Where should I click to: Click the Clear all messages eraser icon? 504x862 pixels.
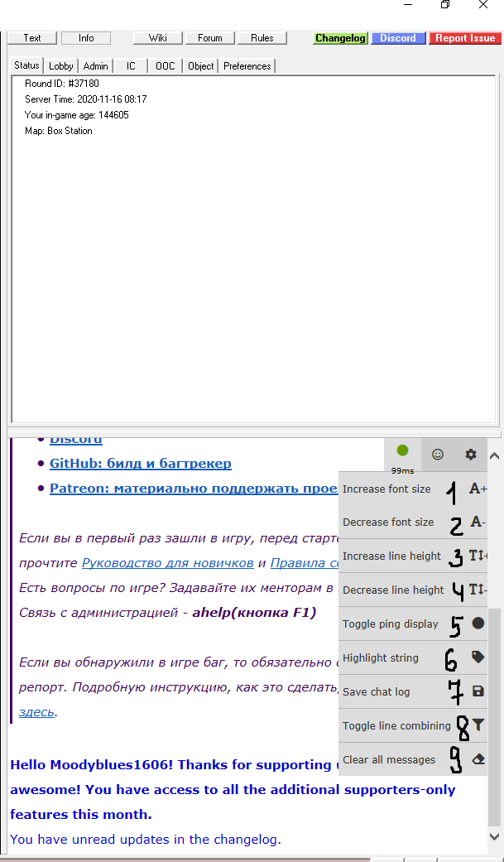pos(478,760)
